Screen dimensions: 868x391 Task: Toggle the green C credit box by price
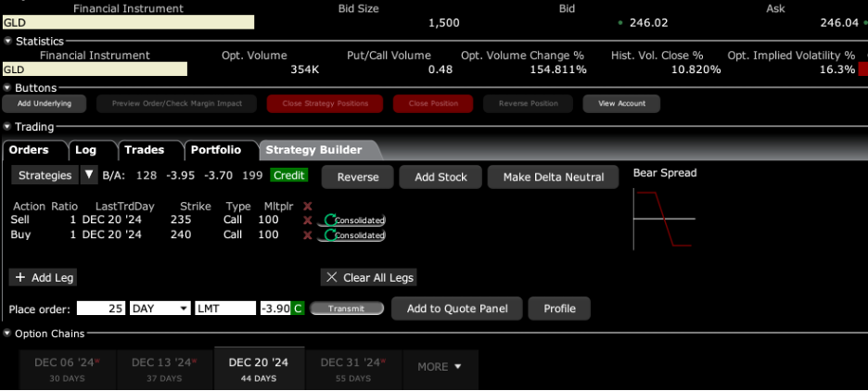coord(299,308)
